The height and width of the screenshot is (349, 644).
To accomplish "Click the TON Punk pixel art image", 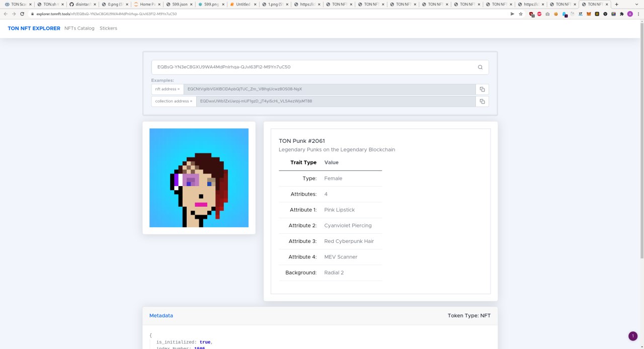I will pyautogui.click(x=199, y=178).
